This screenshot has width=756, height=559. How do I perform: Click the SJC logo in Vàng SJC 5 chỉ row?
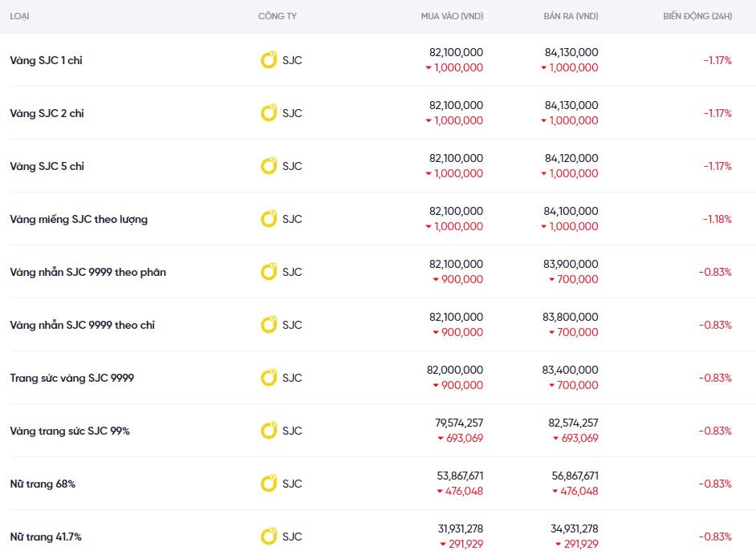pyautogui.click(x=269, y=166)
